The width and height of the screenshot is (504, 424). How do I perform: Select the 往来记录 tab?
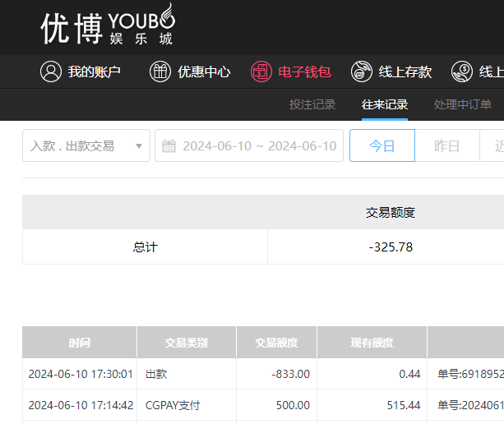(385, 104)
